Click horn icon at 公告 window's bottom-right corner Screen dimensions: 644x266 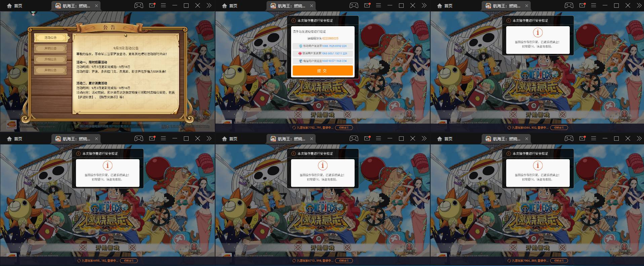[x=206, y=114]
